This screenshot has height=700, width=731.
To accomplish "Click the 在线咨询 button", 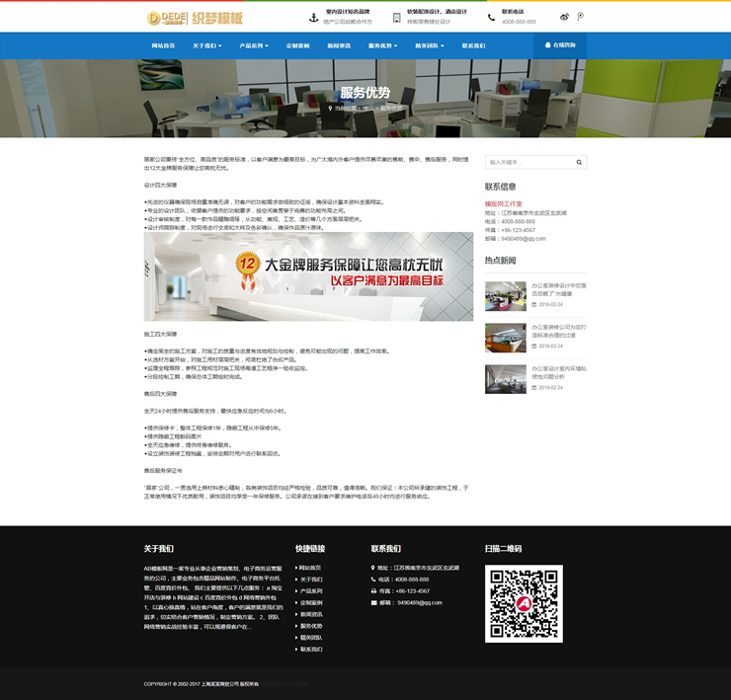I will coord(559,45).
